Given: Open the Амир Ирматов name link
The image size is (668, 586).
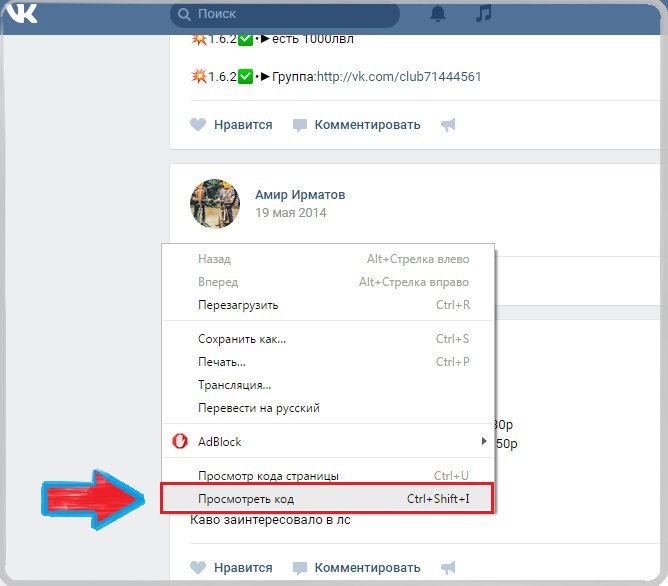Looking at the screenshot, I should coord(300,195).
